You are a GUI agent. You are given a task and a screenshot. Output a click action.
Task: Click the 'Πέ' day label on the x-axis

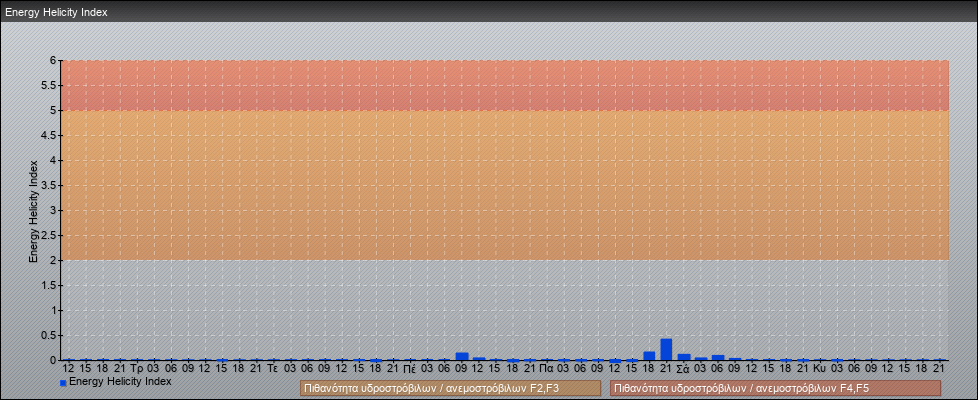coord(409,369)
